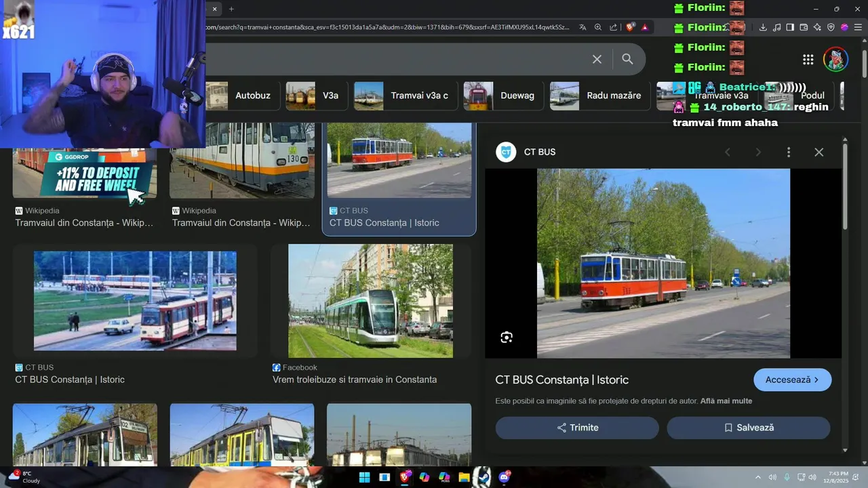
Task: Toggle the browser sidebar panel icon
Action: pyautogui.click(x=790, y=27)
